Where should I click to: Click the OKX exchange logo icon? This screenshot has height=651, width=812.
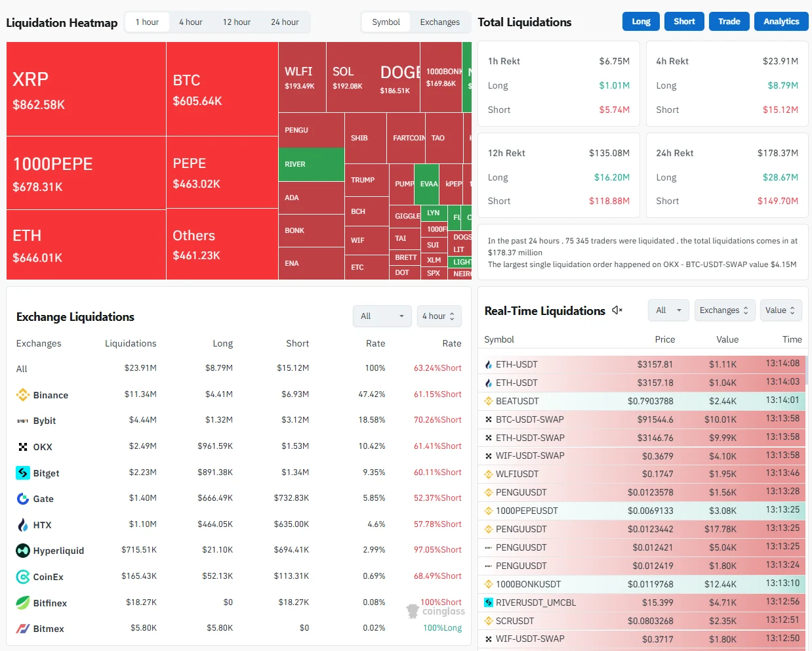[23, 447]
